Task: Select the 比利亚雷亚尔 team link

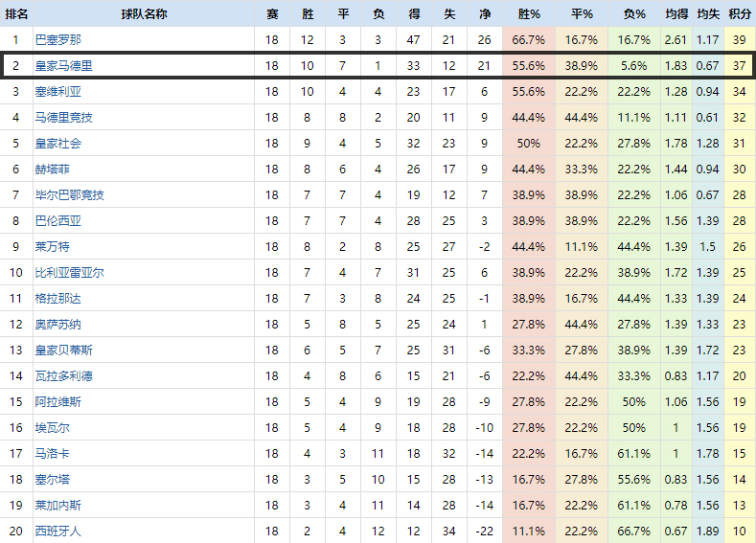Action: pos(69,272)
